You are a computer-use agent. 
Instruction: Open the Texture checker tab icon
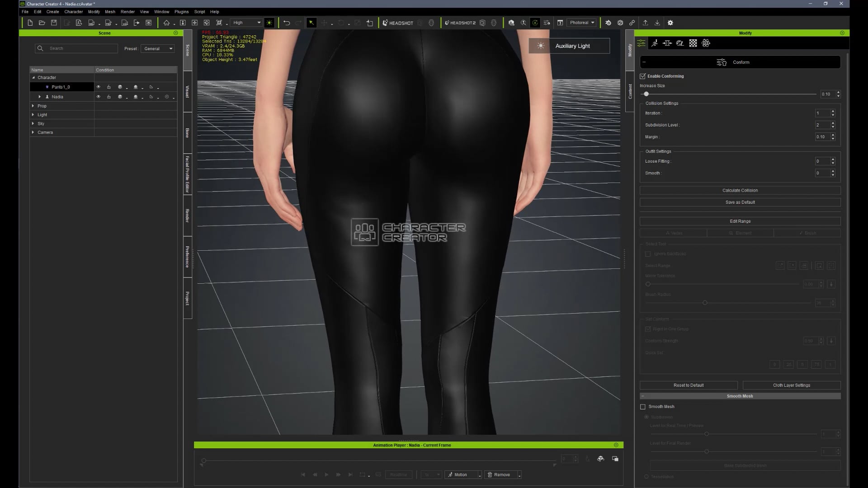click(693, 43)
